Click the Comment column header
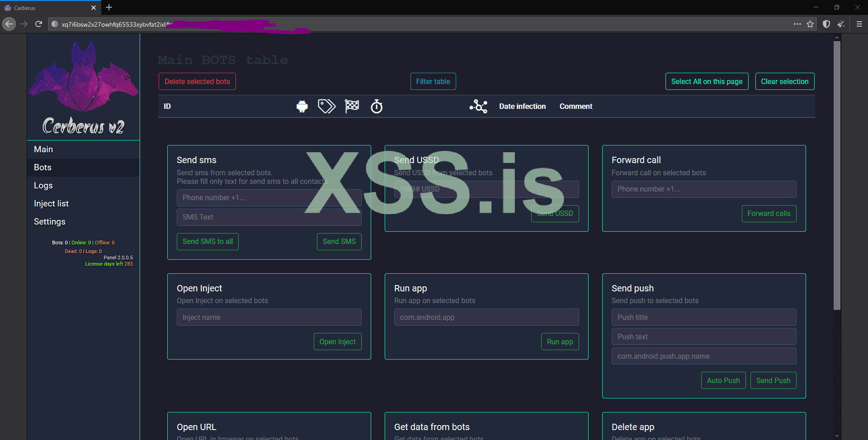This screenshot has width=868, height=440. 576,107
